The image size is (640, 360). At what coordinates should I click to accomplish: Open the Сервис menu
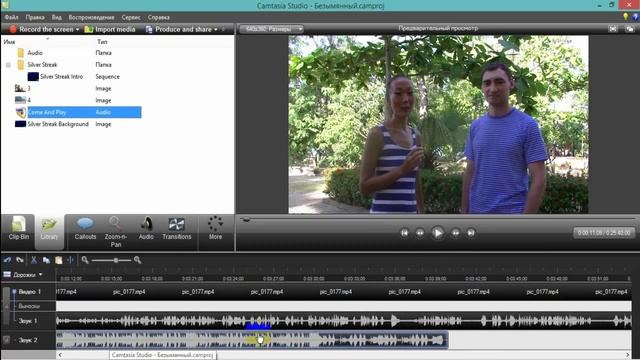(x=131, y=17)
